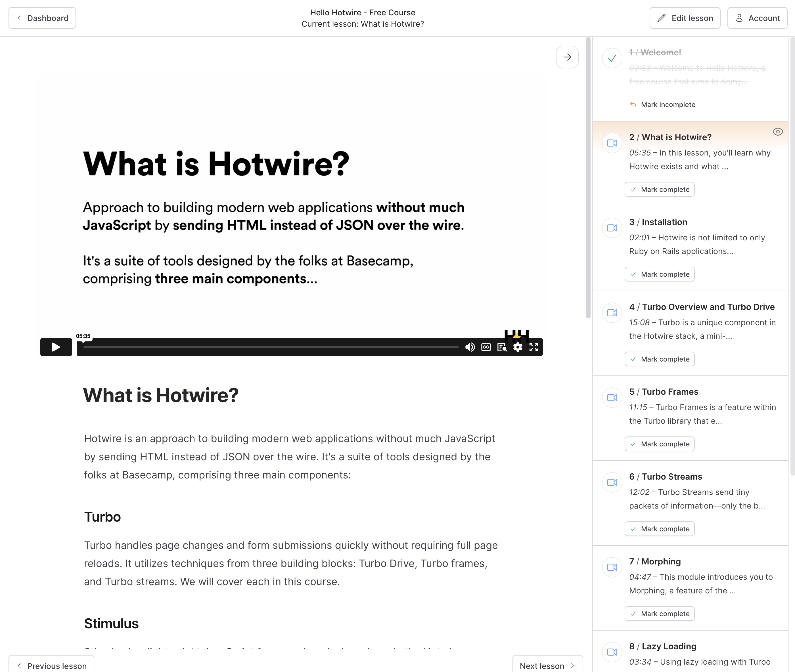This screenshot has width=795, height=672.
Task: Mark Turbo Frames complete
Action: point(660,444)
